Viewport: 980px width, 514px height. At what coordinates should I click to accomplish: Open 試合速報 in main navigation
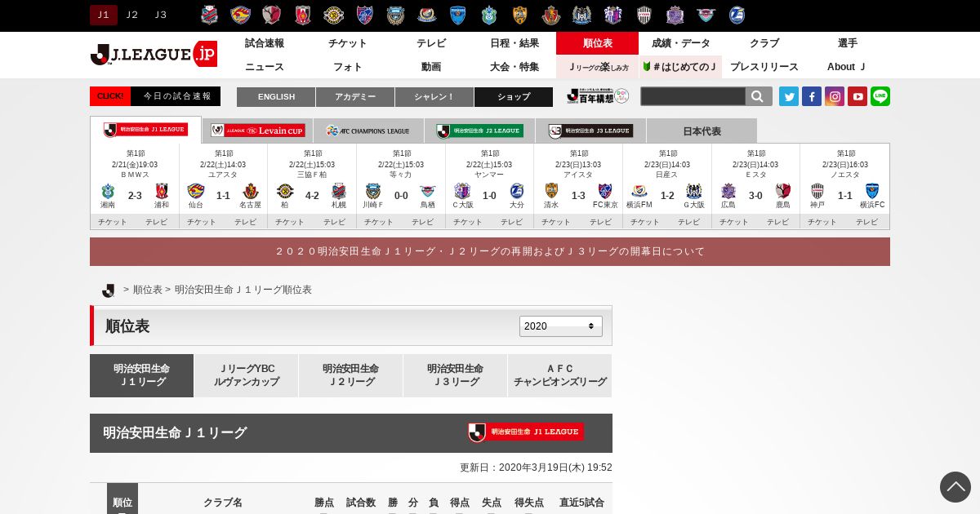[x=265, y=43]
